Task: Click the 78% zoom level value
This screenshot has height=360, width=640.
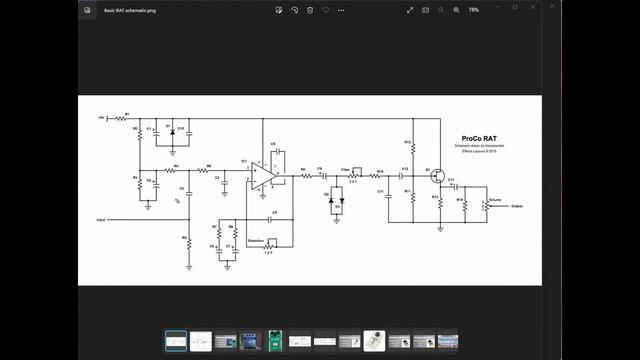Action: click(x=473, y=10)
